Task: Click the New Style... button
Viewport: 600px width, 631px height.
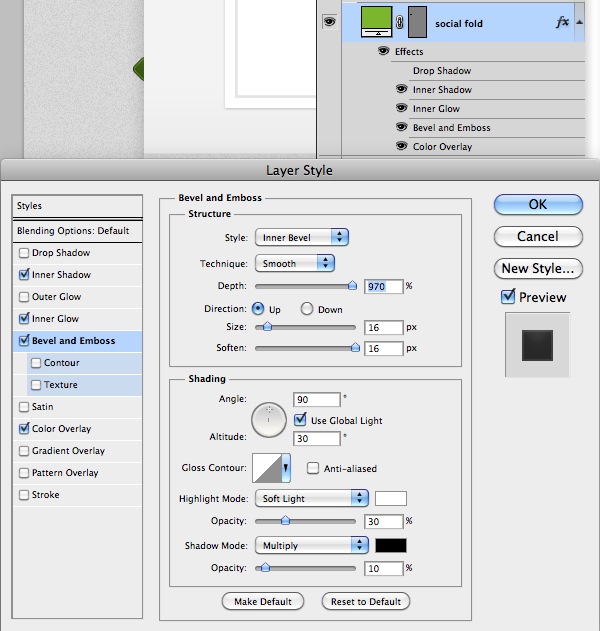Action: pos(538,268)
